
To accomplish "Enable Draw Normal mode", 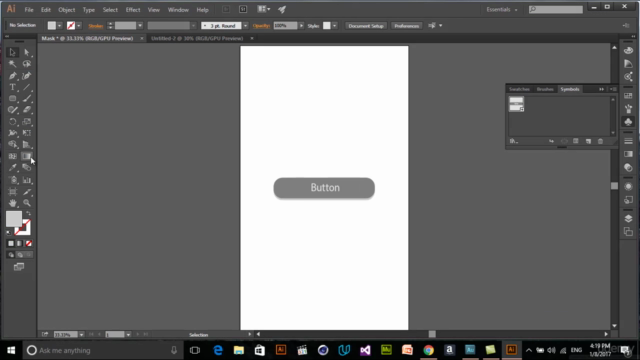I will click(x=11, y=255).
